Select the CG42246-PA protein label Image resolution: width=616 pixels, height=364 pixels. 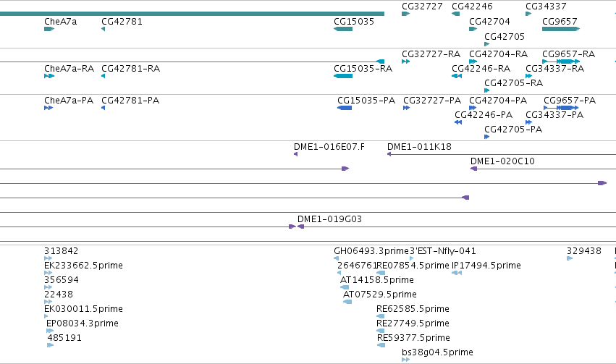tap(484, 115)
